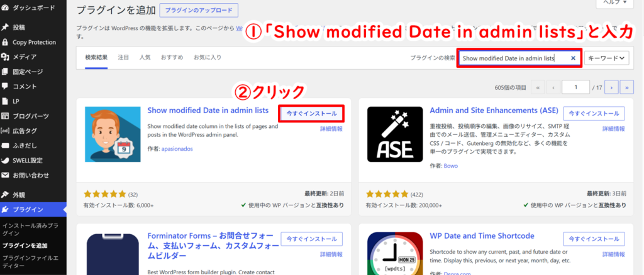Screen dimensions: 644x275
Task: Go to next results page button
Action: coord(611,87)
